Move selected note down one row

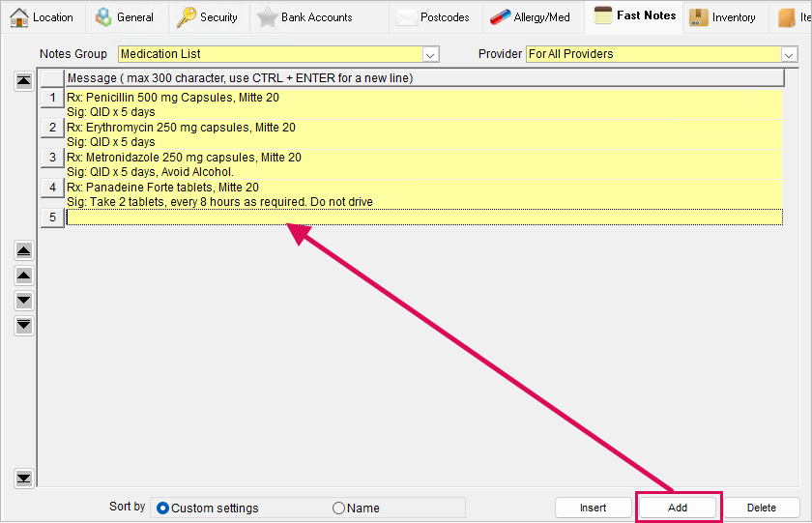tap(24, 301)
